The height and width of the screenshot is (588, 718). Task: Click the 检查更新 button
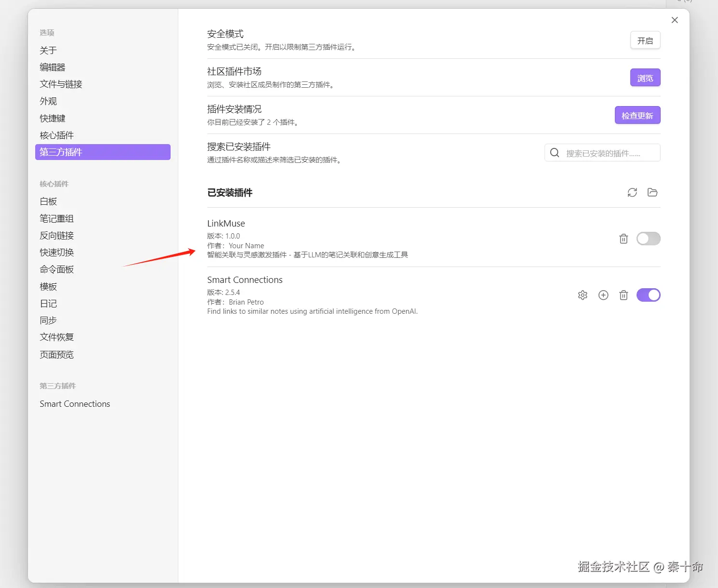click(637, 115)
